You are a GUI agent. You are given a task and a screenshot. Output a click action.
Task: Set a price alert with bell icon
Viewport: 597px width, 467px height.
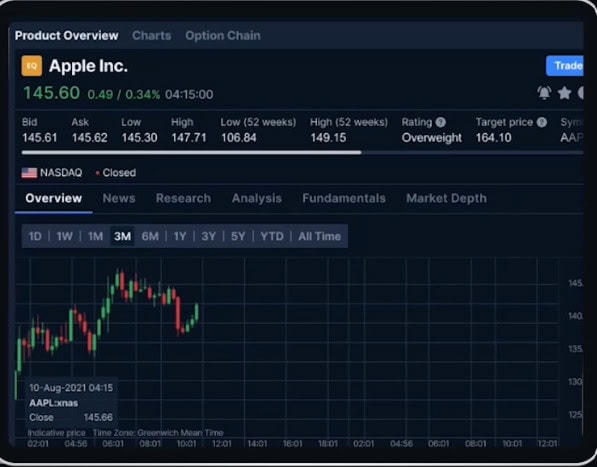(x=544, y=93)
